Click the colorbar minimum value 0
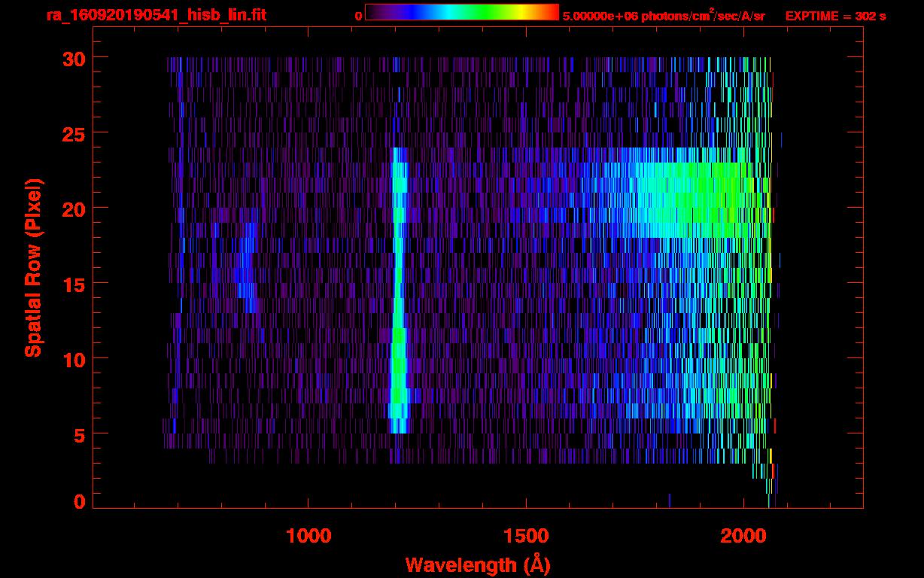The width and height of the screenshot is (924, 578). click(x=358, y=17)
